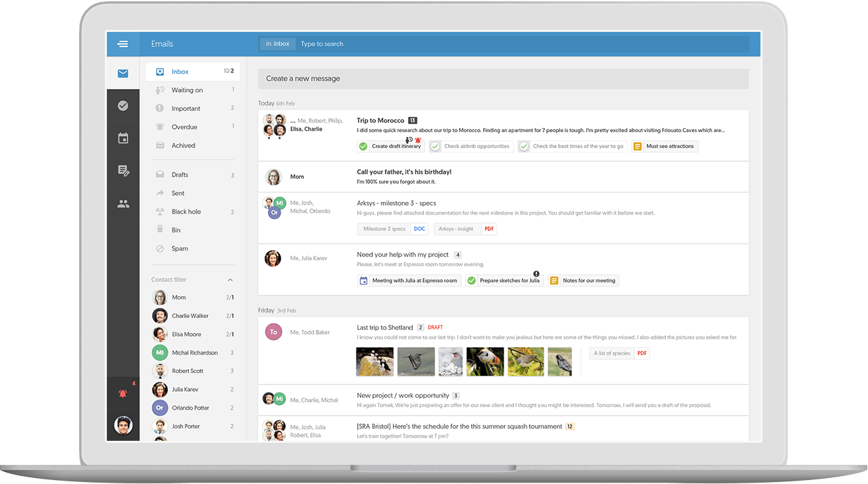Filter by contact Julia Karev
The height and width of the screenshot is (484, 868).
click(192, 390)
